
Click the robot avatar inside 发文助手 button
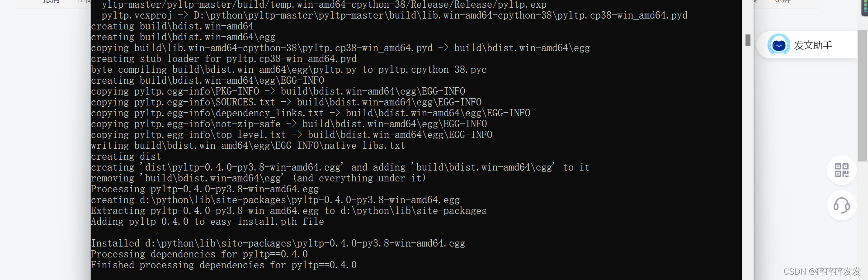pyautogui.click(x=778, y=45)
